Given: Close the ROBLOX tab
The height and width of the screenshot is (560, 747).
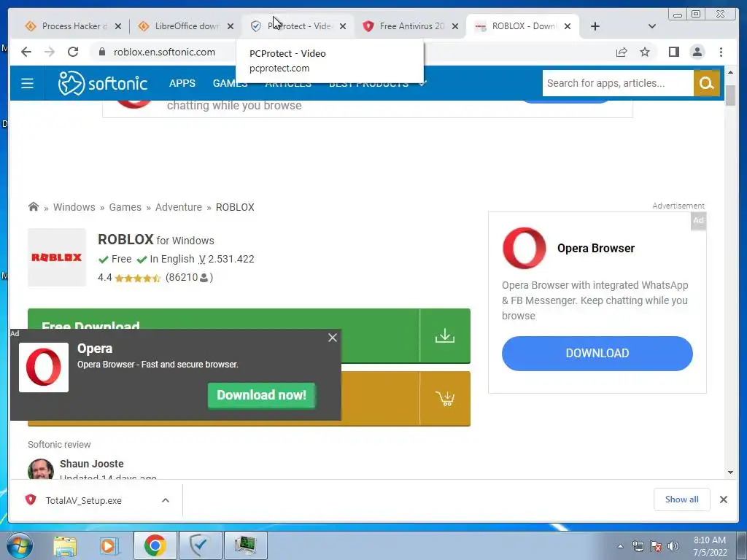Looking at the screenshot, I should [x=568, y=26].
